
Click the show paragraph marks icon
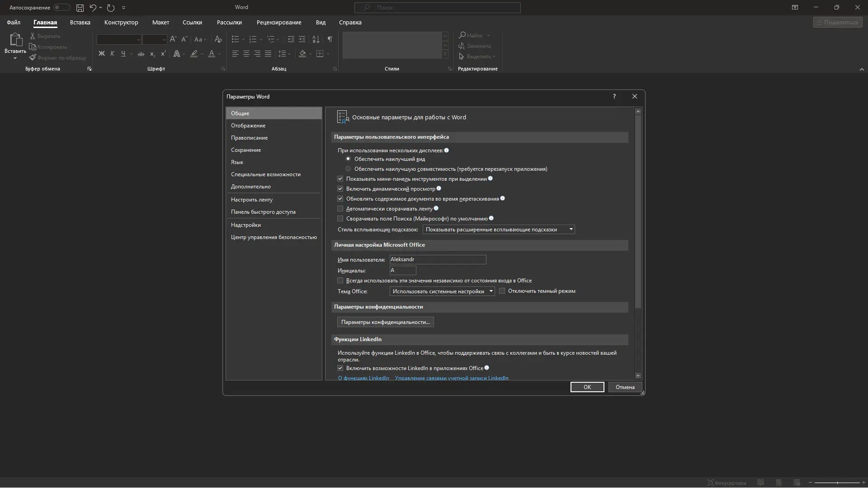pos(330,39)
